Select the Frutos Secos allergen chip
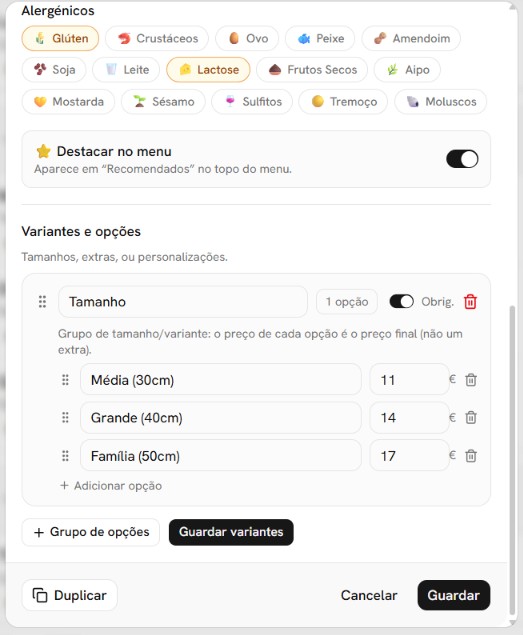Screen dimensions: 523x635 tap(312, 70)
